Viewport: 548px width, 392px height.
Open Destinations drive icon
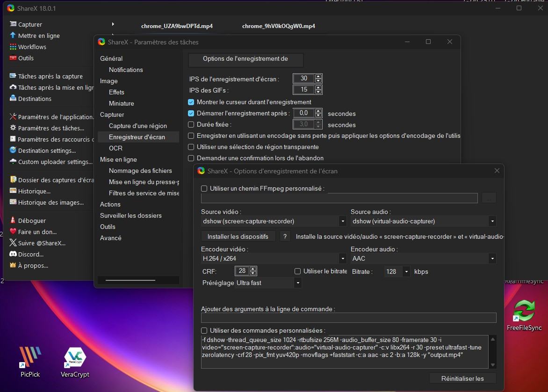[13, 98]
